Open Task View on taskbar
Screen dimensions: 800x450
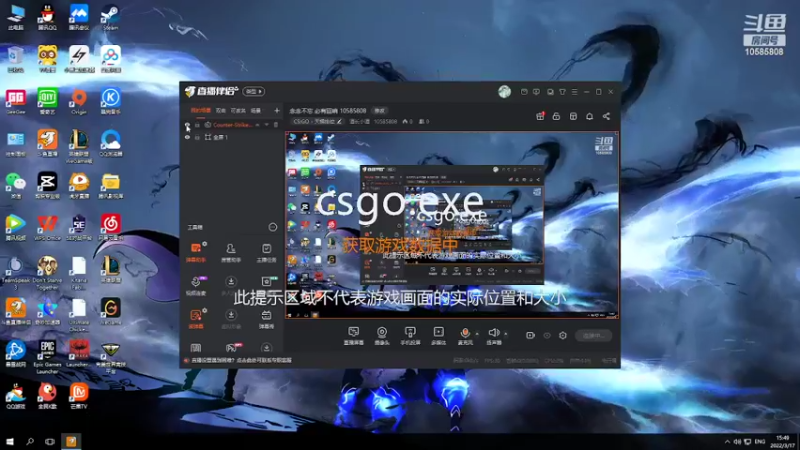(49, 441)
